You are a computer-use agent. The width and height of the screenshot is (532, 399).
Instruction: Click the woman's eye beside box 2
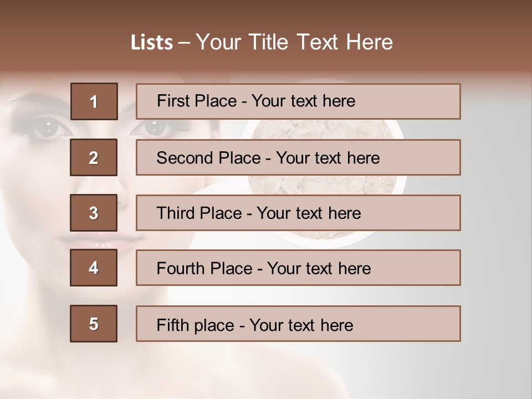point(154,128)
